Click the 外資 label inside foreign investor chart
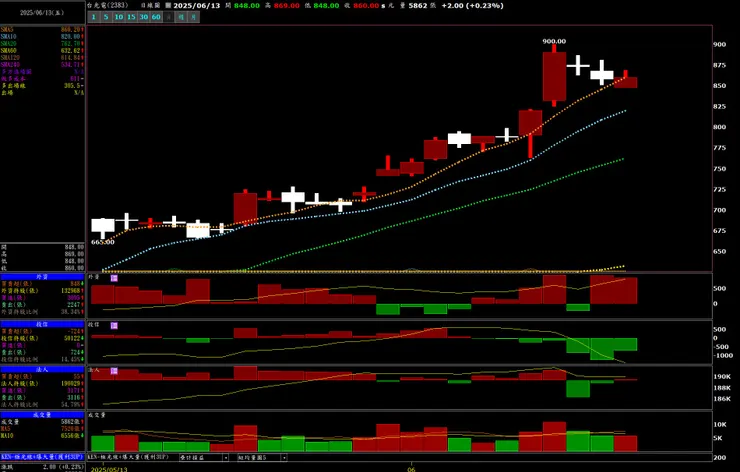 (x=94, y=277)
